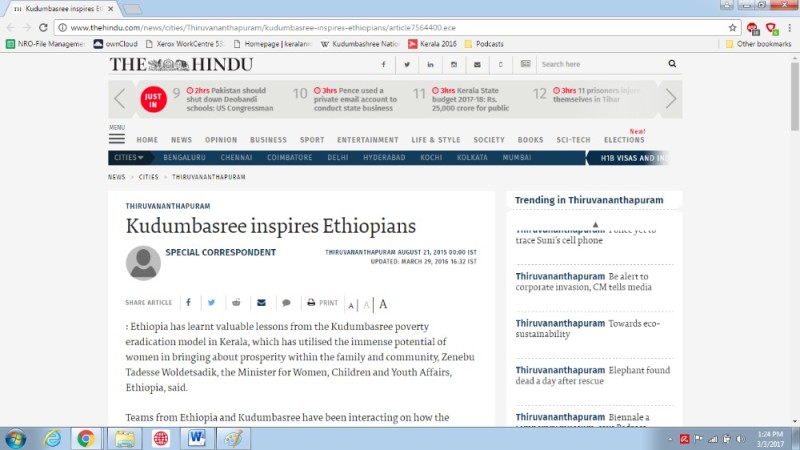Image resolution: width=800 pixels, height=450 pixels.
Task: Select HYDERABAD city link
Action: coord(384,158)
